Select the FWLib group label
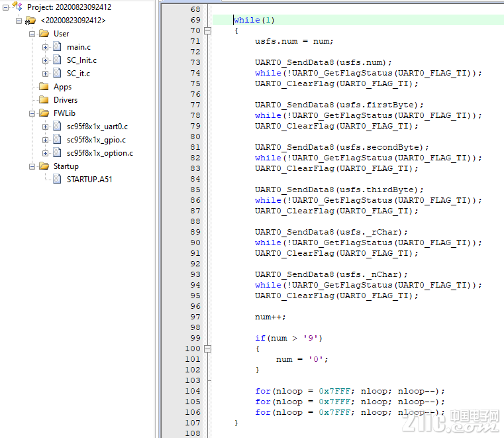504x438 pixels. (x=64, y=113)
